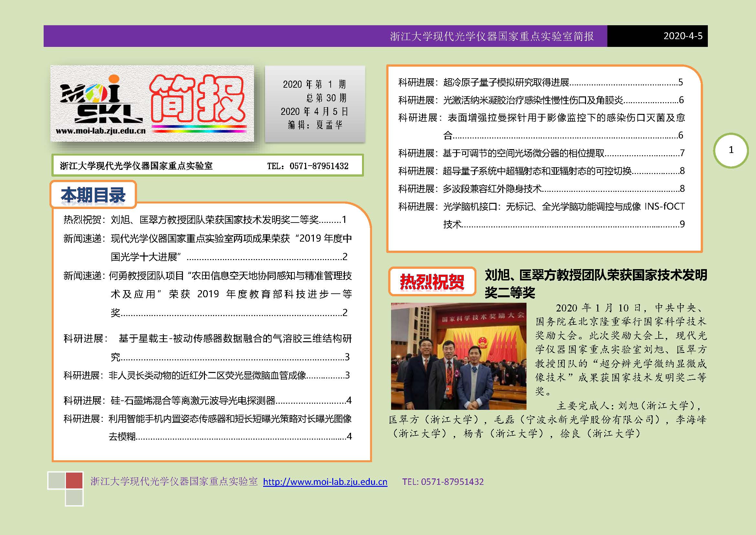Click the page number 1 circle
Viewport: 756px width, 535px height.
tap(731, 150)
